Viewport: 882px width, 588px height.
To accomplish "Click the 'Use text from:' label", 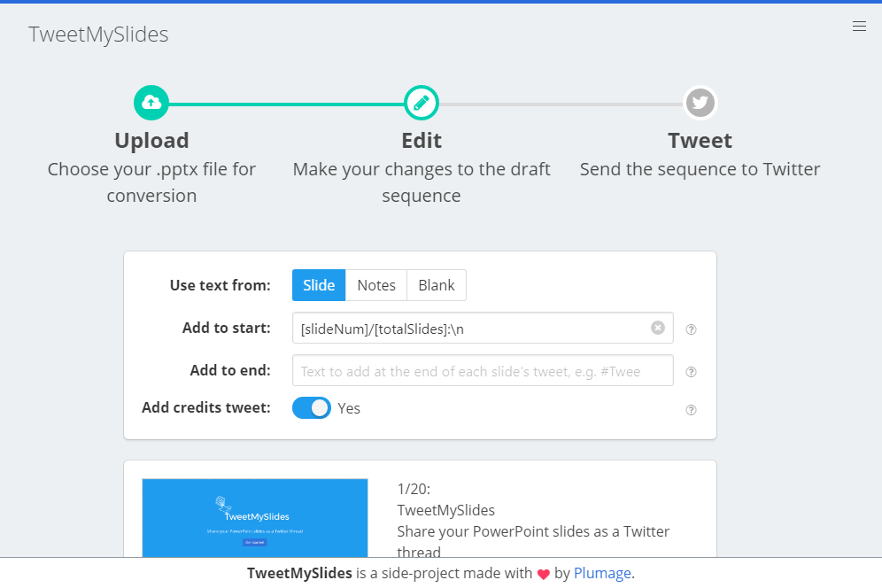I will pos(220,285).
